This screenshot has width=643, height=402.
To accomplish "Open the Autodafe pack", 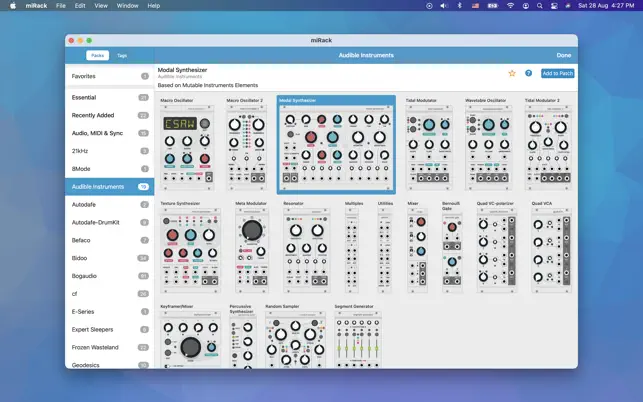I will [109, 205].
